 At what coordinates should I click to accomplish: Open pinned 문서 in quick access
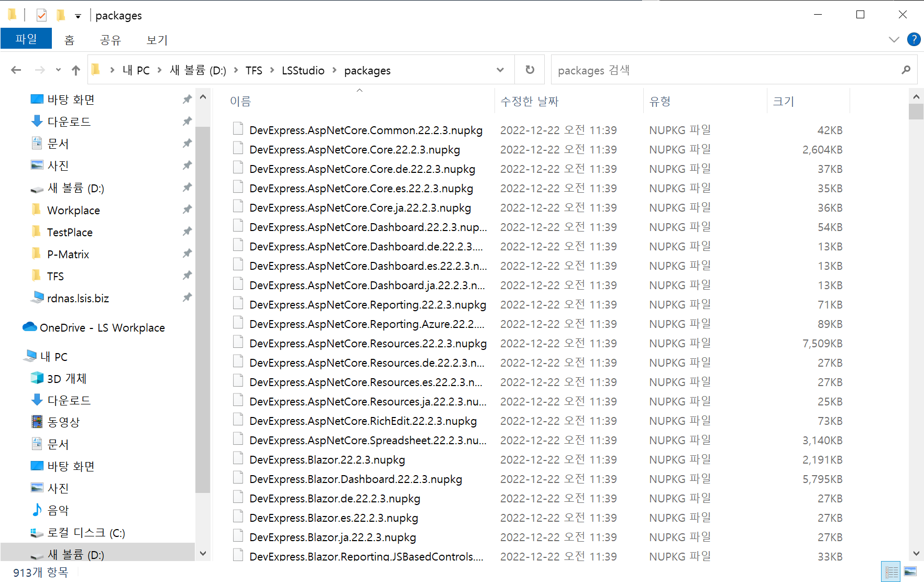[x=58, y=144]
